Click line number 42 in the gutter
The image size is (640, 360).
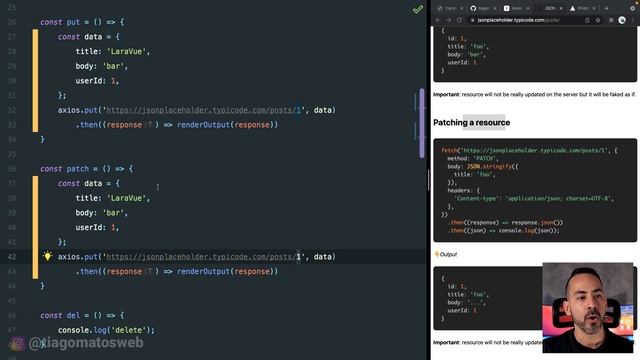12,257
